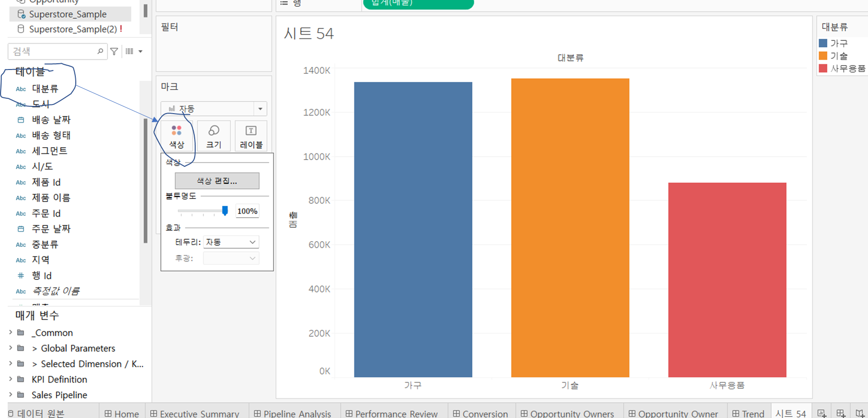Image resolution: width=868 pixels, height=418 pixels.
Task: Expand the _Common parameter folder
Action: [x=11, y=332]
